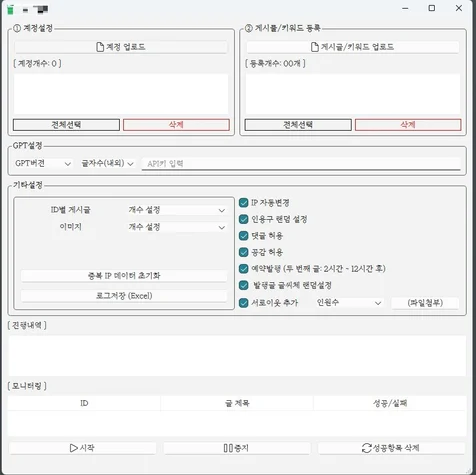Click the 시작 button with play icon
The width and height of the screenshot is (476, 475).
pos(82,448)
